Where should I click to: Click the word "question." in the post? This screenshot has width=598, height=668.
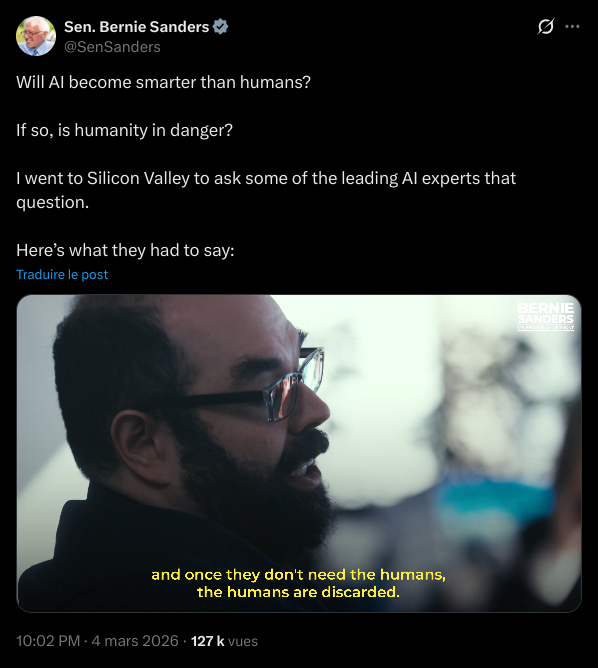pos(52,202)
